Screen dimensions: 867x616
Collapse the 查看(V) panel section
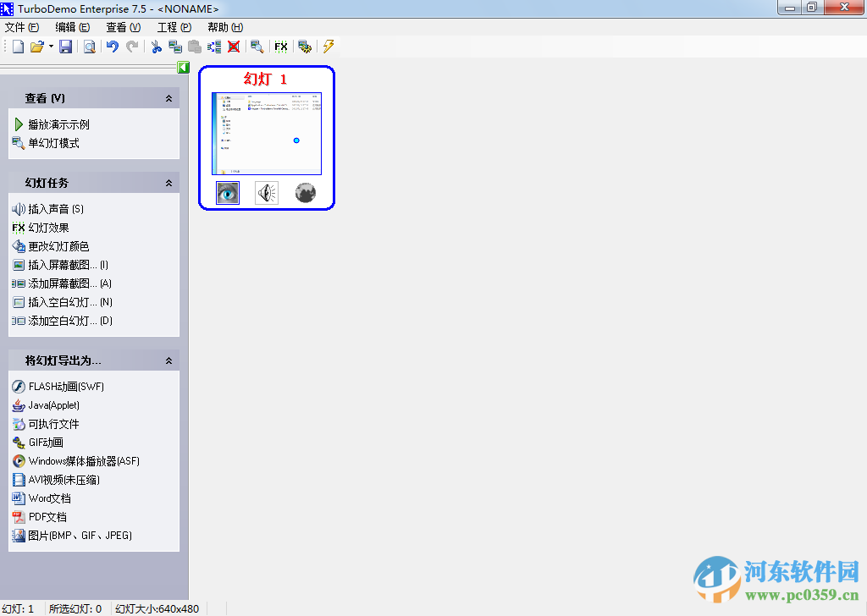click(168, 98)
